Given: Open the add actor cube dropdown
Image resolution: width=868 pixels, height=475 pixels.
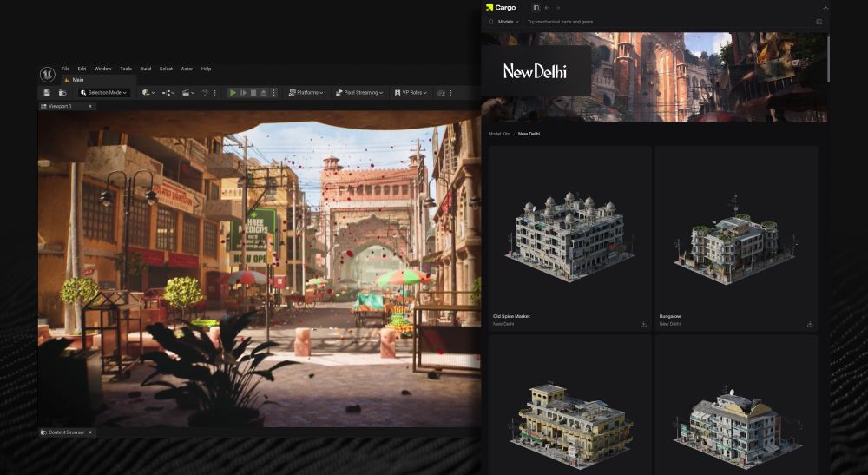Looking at the screenshot, I should 148,92.
